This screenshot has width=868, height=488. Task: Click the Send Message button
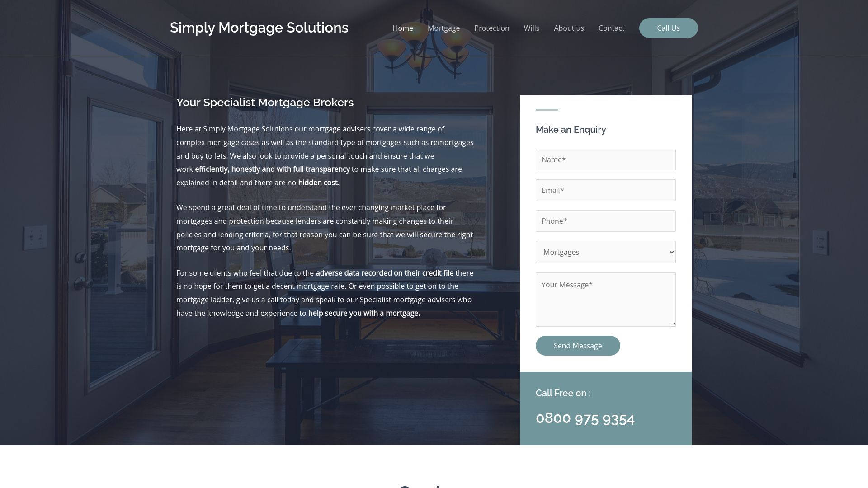pos(578,345)
